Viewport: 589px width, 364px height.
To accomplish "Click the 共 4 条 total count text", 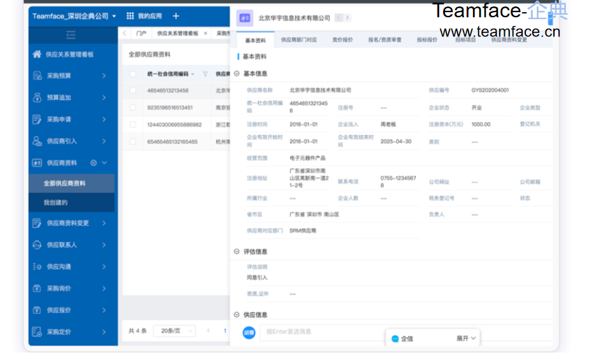I will click(x=138, y=331).
